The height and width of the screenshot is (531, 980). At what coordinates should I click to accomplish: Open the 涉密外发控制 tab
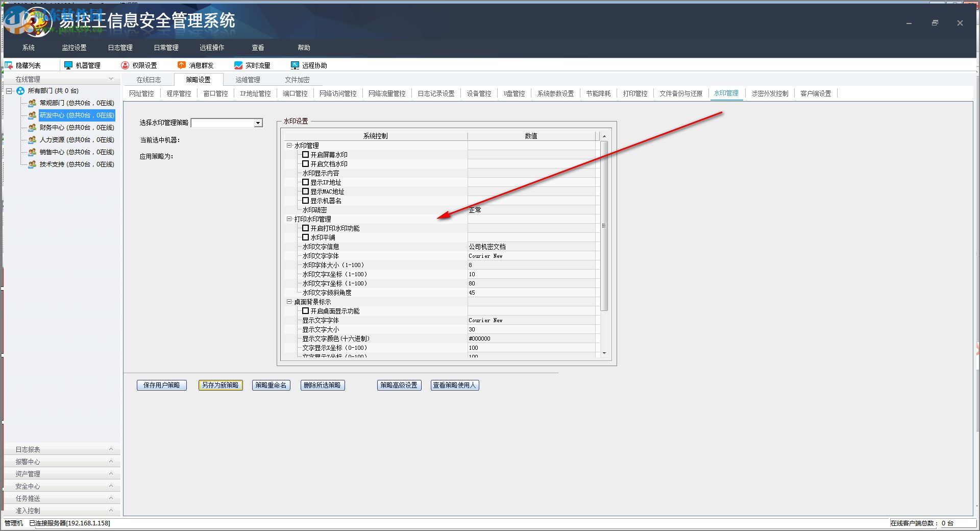tap(770, 93)
